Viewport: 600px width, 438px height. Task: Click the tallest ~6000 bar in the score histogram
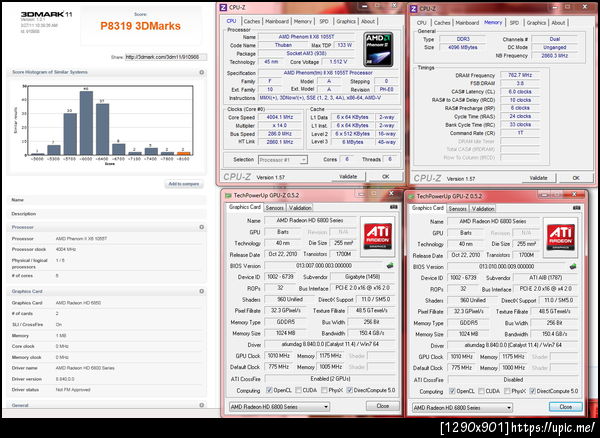86,123
